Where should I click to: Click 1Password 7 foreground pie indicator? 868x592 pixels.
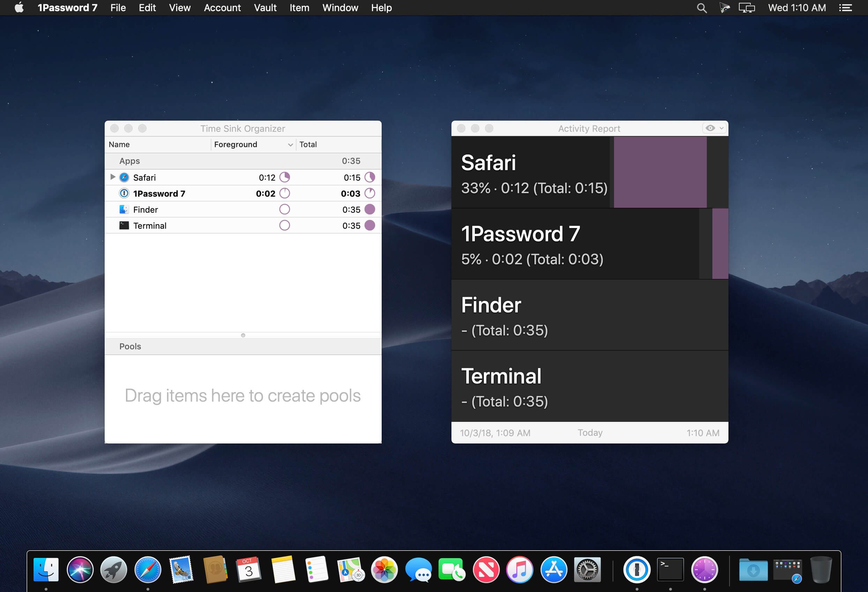pyautogui.click(x=285, y=193)
